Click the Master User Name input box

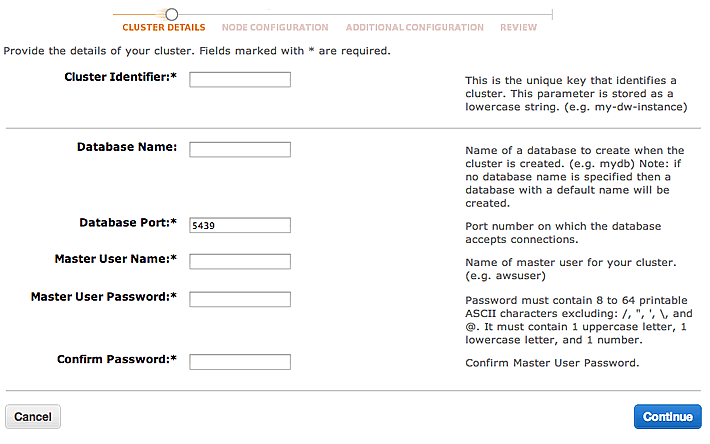point(240,262)
